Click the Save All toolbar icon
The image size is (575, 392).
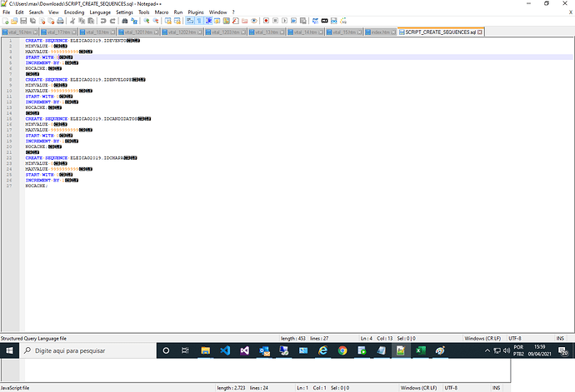pos(32,21)
